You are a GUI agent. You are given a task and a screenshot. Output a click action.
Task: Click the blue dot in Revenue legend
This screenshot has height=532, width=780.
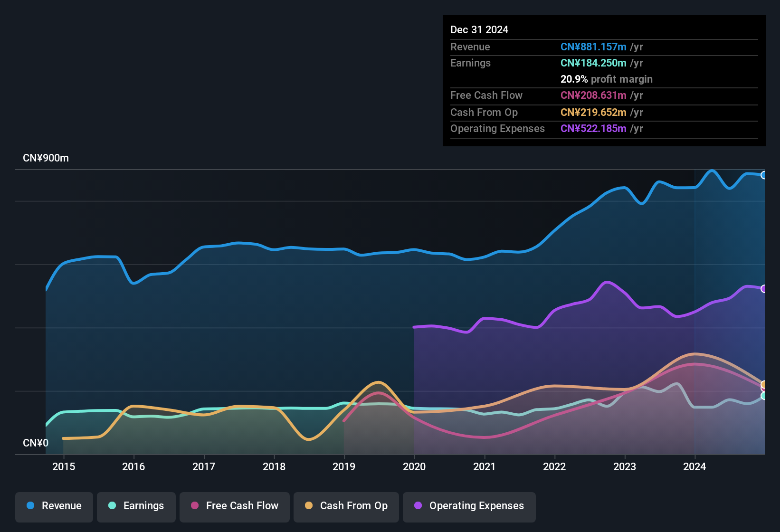point(30,506)
